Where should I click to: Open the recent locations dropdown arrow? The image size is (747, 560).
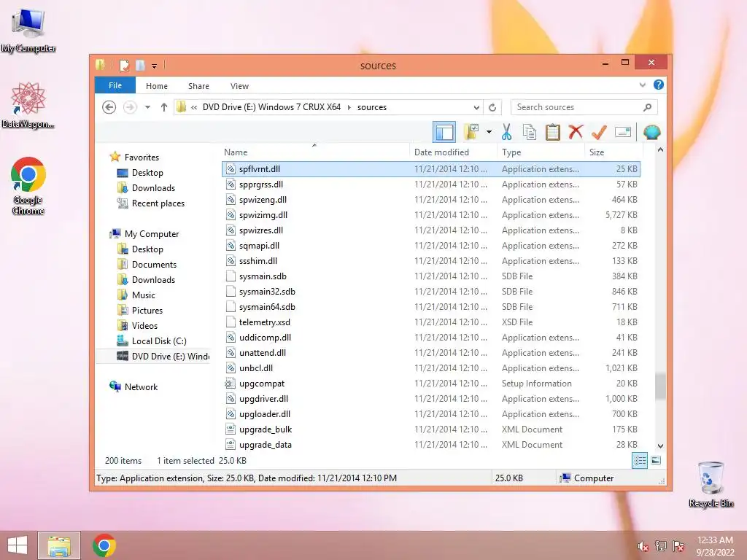(147, 107)
